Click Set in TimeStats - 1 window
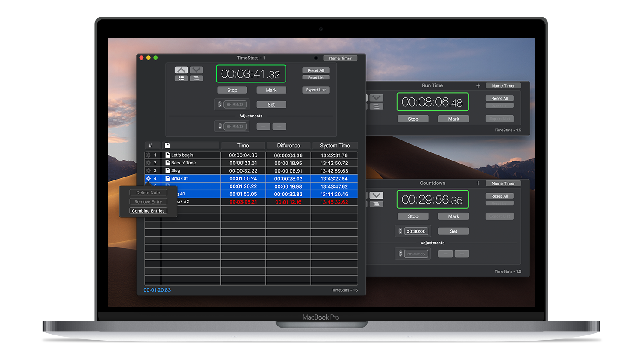 271,104
